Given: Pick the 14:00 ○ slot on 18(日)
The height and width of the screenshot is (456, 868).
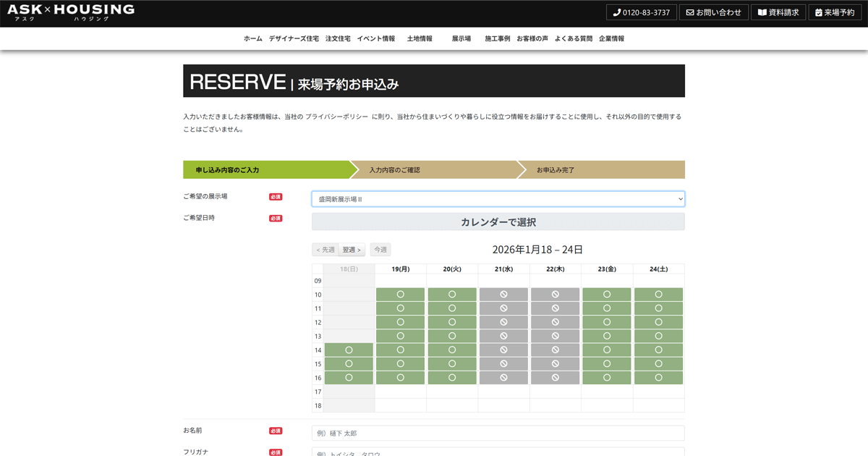Looking at the screenshot, I should click(349, 350).
